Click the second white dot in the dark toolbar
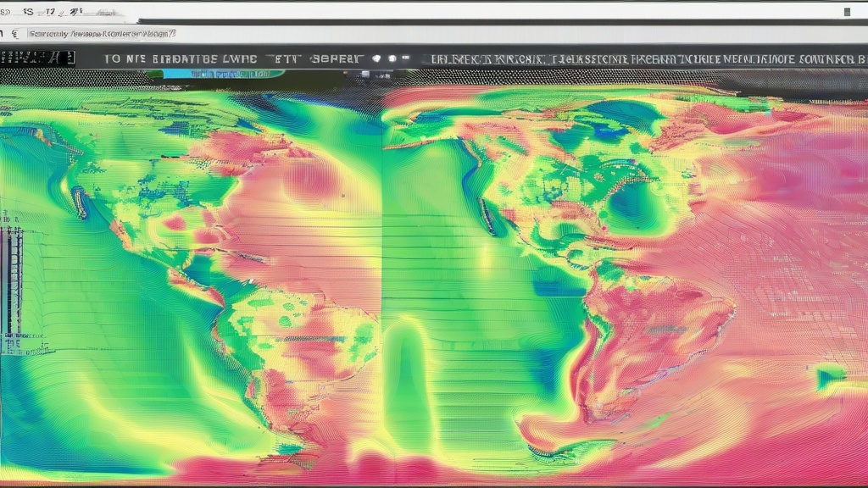 click(392, 59)
